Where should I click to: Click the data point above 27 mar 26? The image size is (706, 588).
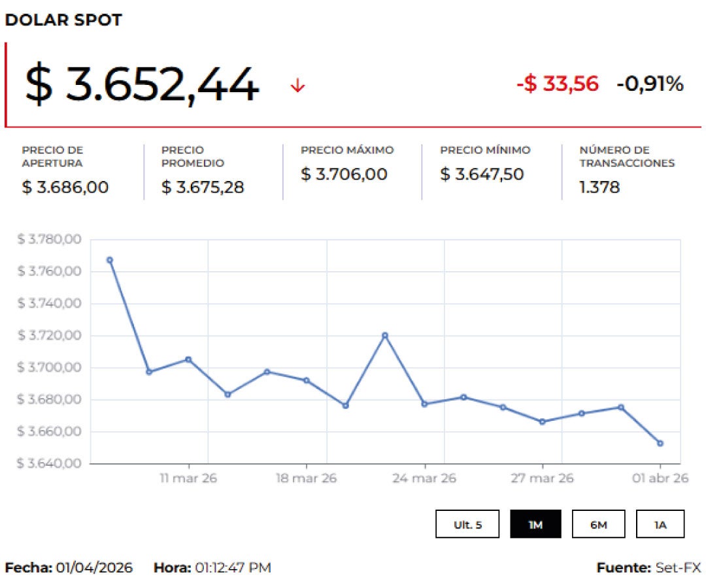[542, 422]
